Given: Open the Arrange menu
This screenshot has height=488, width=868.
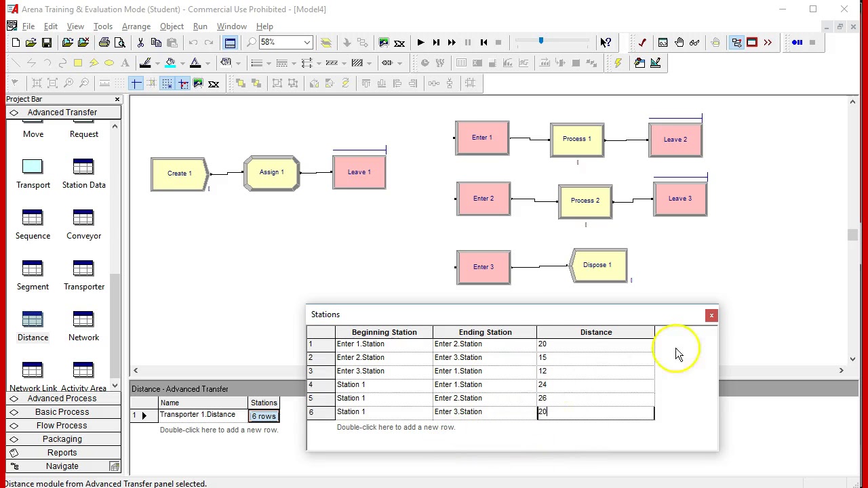Looking at the screenshot, I should (x=136, y=26).
